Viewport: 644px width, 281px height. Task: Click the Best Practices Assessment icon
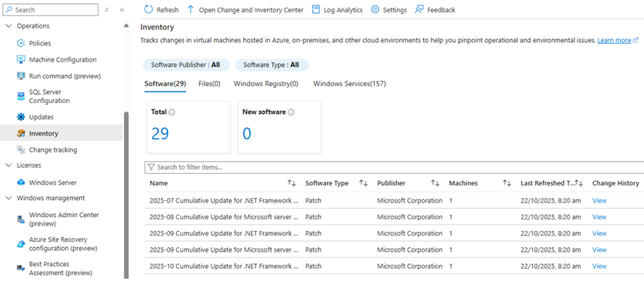[21, 268]
